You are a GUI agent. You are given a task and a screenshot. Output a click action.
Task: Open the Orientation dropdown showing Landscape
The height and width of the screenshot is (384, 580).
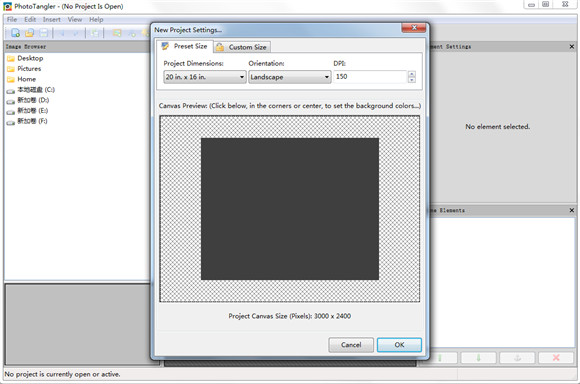pyautogui.click(x=290, y=77)
